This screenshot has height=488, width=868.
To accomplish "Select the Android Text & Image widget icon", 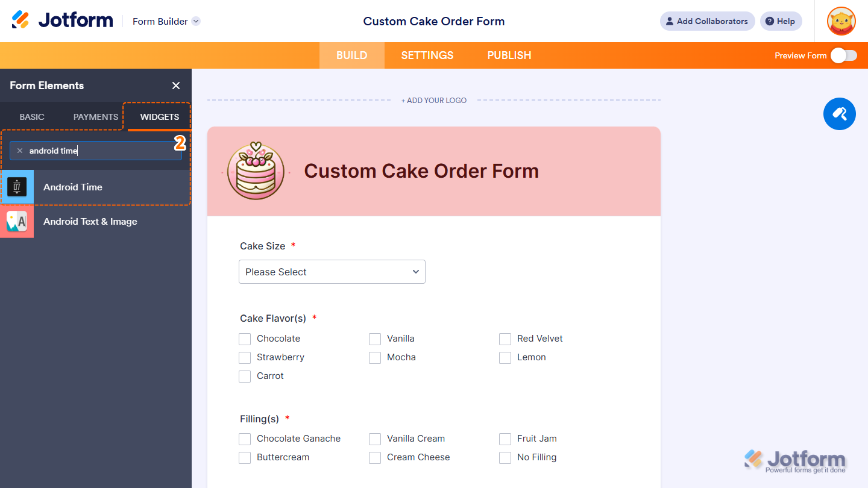I will click(17, 221).
